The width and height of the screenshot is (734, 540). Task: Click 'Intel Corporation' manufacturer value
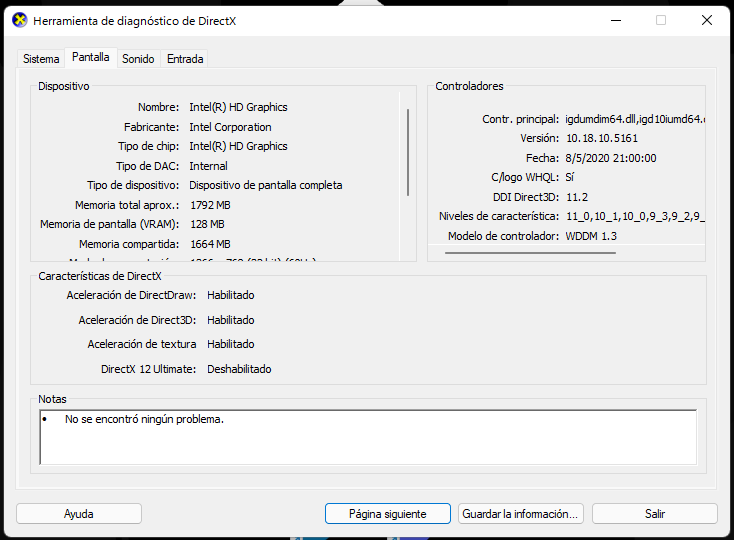tap(230, 127)
